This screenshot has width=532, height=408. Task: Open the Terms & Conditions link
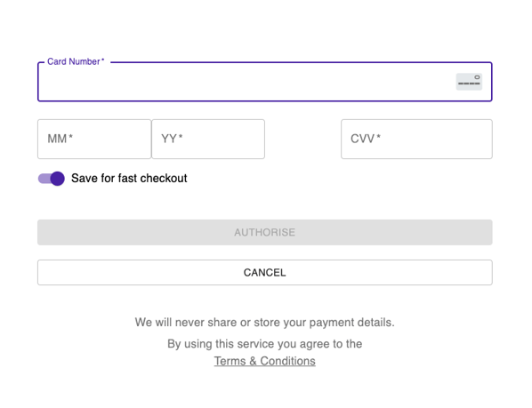tap(264, 361)
